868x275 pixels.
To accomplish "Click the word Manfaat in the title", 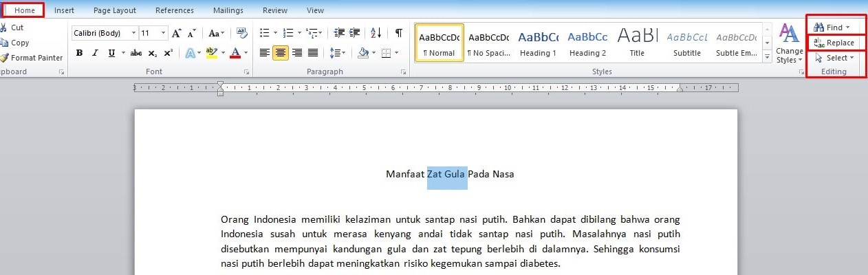I will (405, 174).
